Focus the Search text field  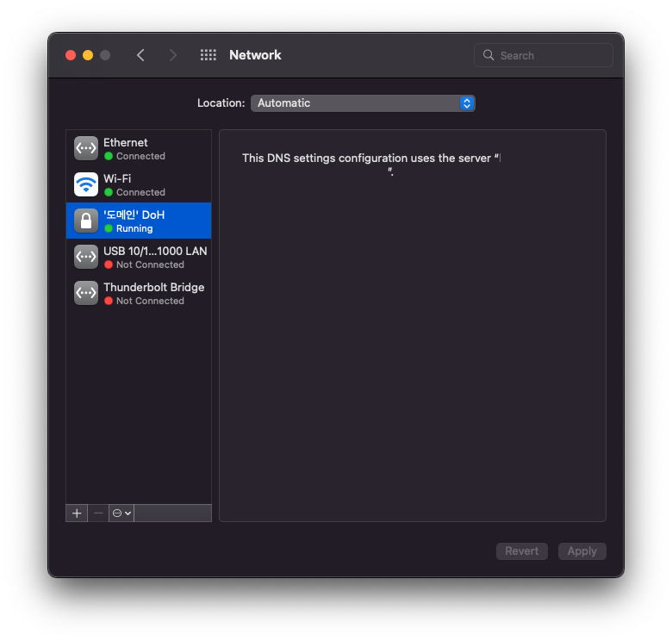(x=551, y=55)
